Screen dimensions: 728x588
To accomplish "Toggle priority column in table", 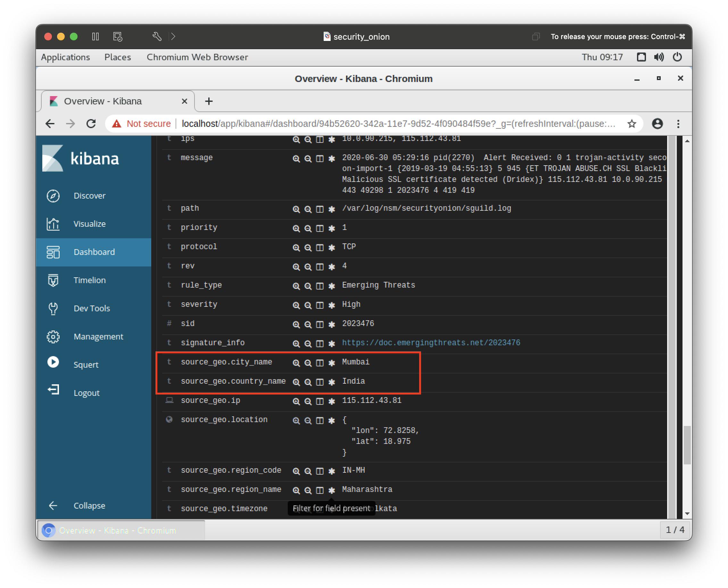I will point(319,229).
